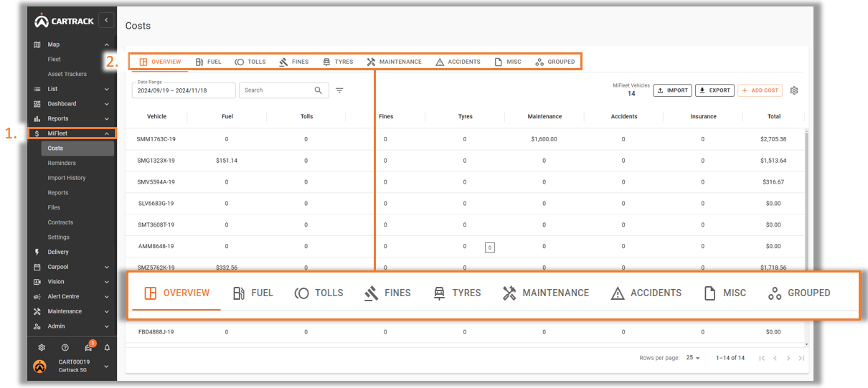Expand the Admin section chevron

click(107, 326)
